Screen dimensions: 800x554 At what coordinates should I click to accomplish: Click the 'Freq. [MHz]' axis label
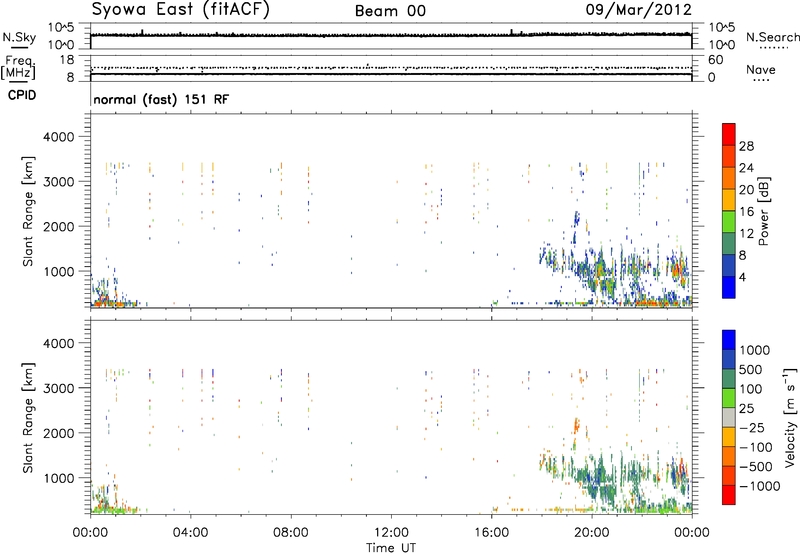18,68
